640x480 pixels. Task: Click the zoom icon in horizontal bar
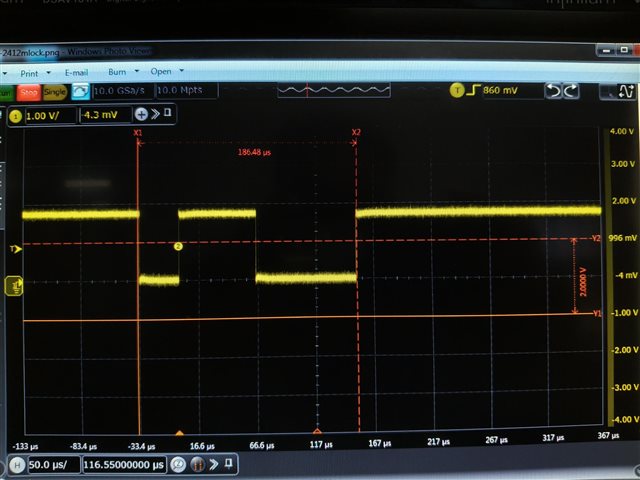pos(178,464)
